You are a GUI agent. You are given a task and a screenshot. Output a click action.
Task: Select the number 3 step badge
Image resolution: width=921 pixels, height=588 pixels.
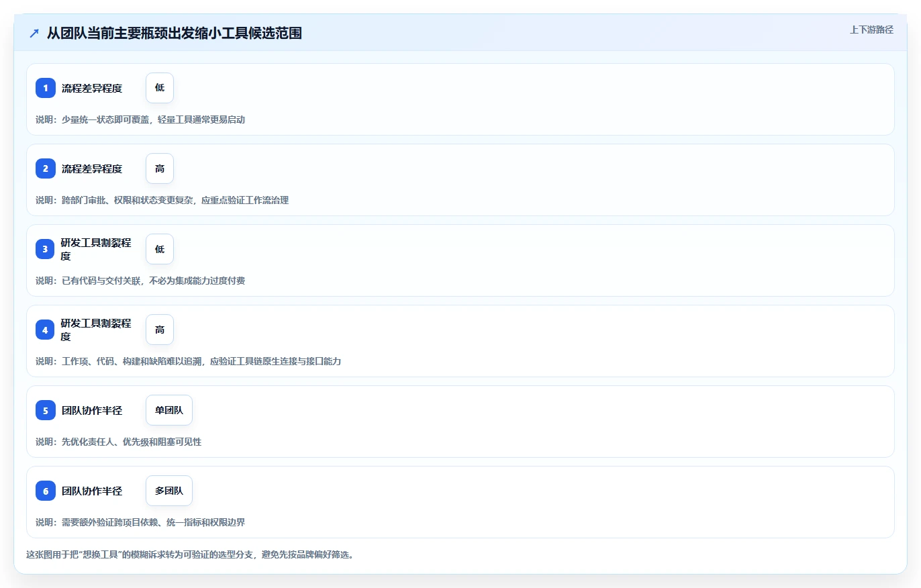tap(46, 249)
